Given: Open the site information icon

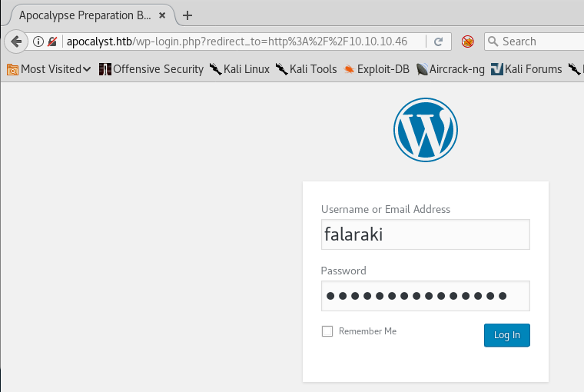Looking at the screenshot, I should (38, 42).
